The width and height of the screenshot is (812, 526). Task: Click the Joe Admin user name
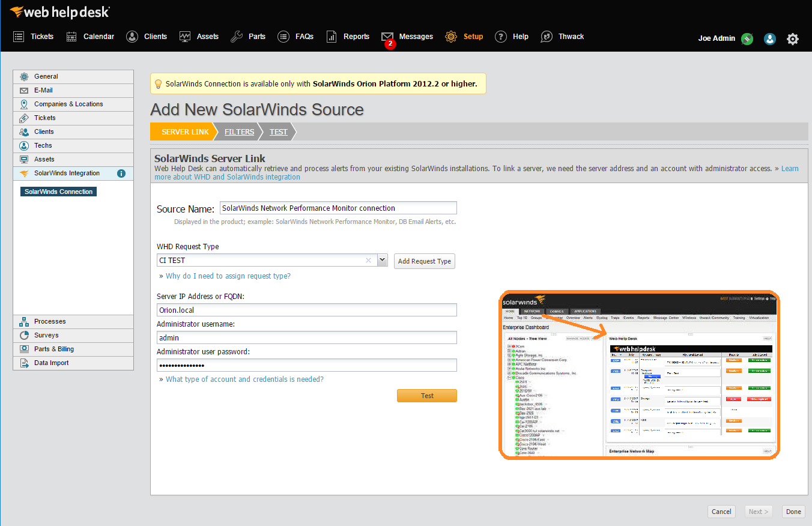(717, 38)
